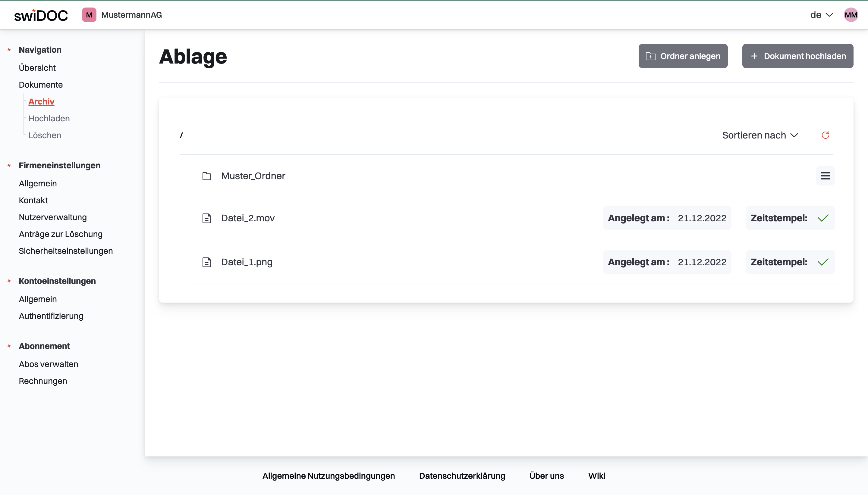Open the file Datei_2.mov
Screen dimensions: 868x495
point(248,218)
